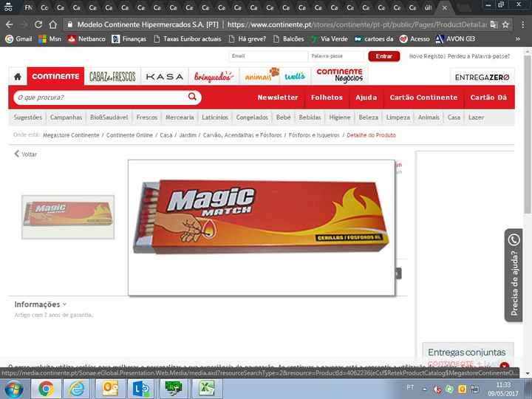Select the red Continente store tab
532x399 pixels.
[55, 76]
